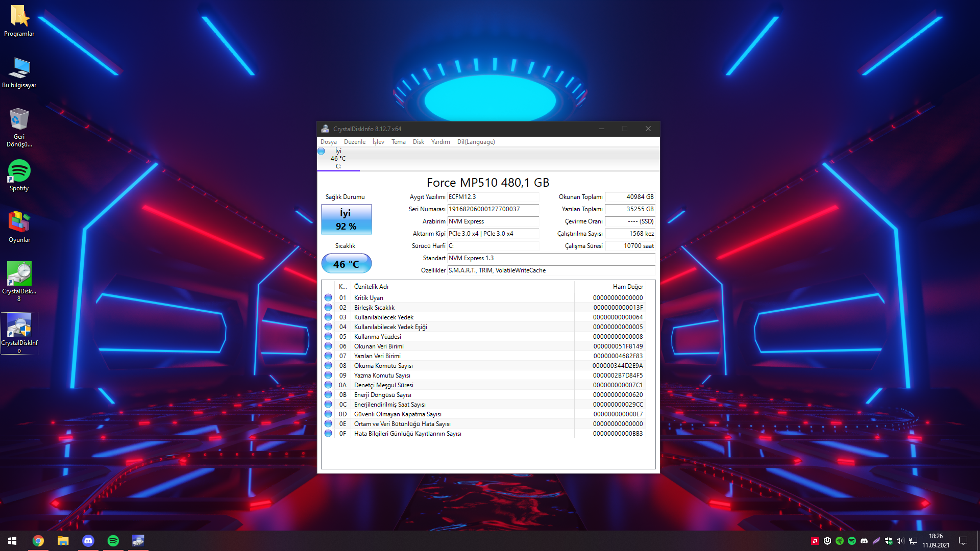Open the Düzenle menu
Screen dimensions: 980x551
pyautogui.click(x=354, y=142)
